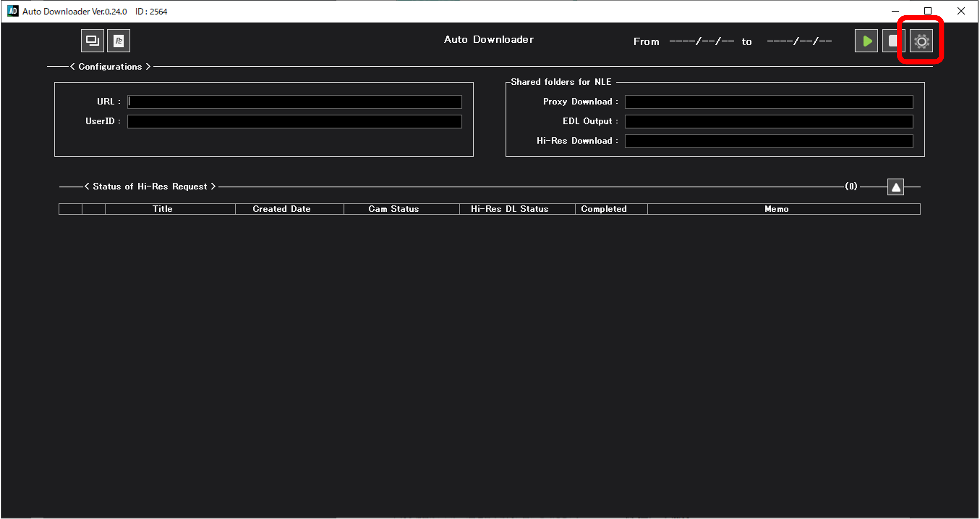
Task: Click the P2 icon button
Action: [x=118, y=41]
